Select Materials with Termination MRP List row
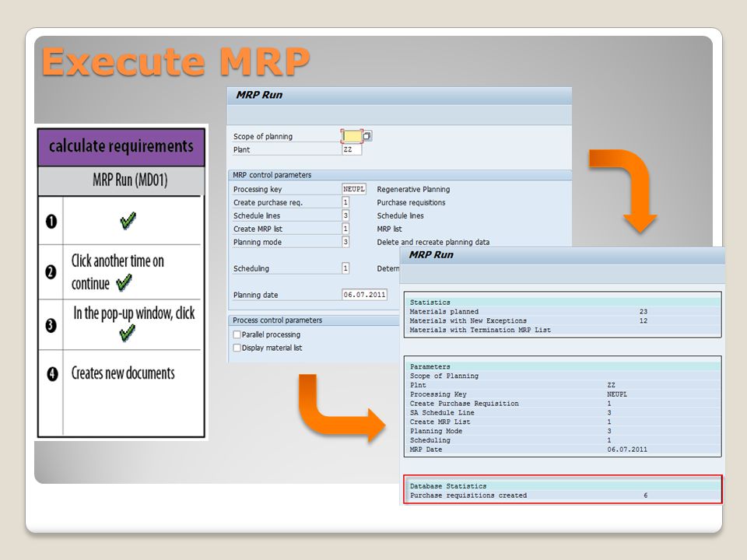 click(x=563, y=330)
